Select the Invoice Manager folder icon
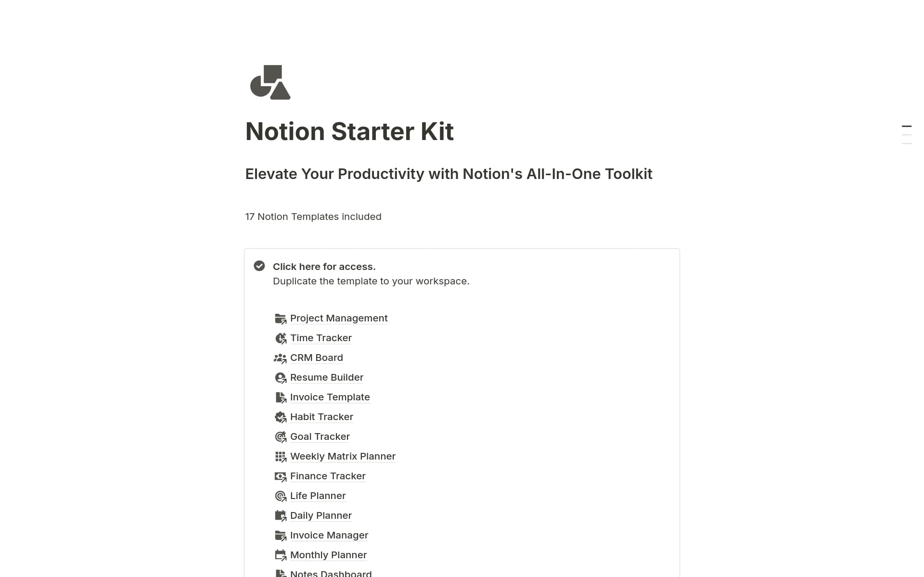Image resolution: width=924 pixels, height=577 pixels. click(x=281, y=535)
